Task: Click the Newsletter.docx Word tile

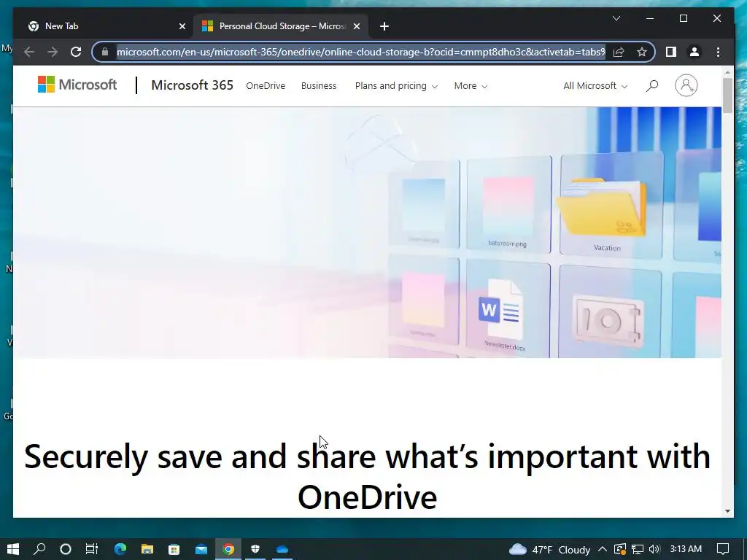Action: click(507, 308)
